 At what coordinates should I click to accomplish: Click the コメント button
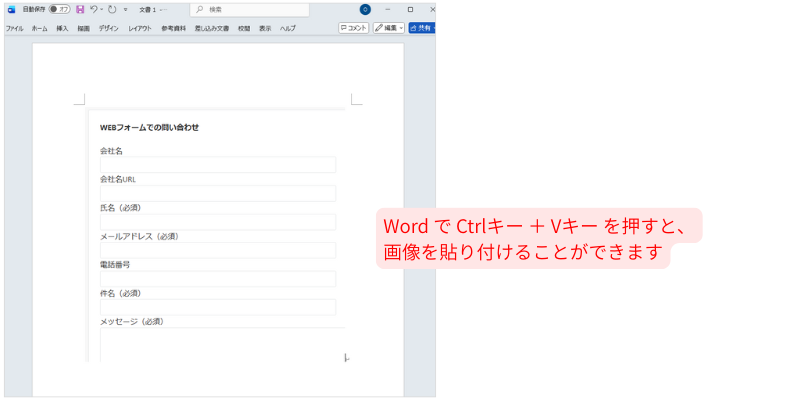click(x=354, y=28)
